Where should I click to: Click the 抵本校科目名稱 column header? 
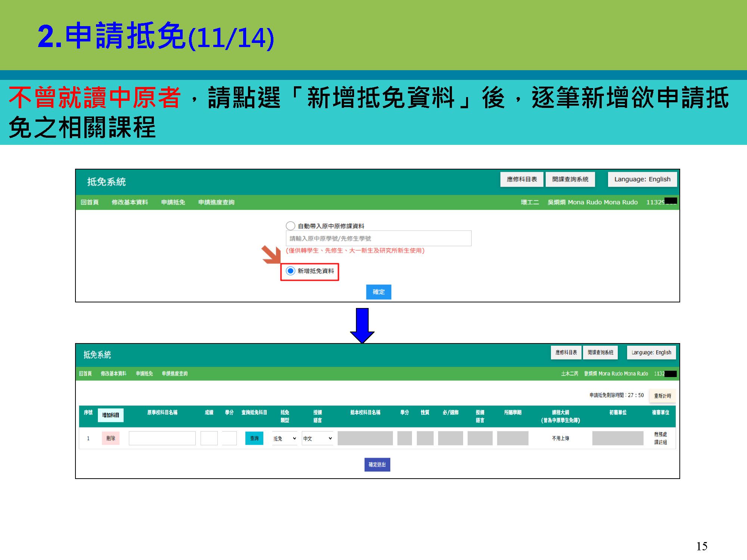point(365,413)
